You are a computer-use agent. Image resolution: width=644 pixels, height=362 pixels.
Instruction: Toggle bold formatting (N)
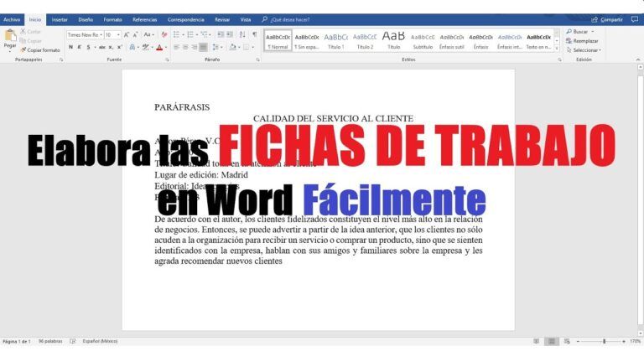[x=70, y=47]
